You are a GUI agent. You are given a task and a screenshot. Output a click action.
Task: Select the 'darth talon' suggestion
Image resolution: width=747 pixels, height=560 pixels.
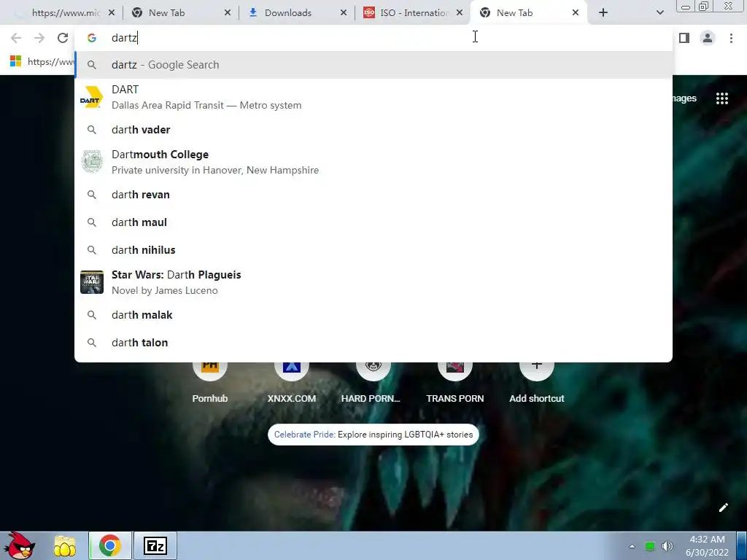click(373, 343)
